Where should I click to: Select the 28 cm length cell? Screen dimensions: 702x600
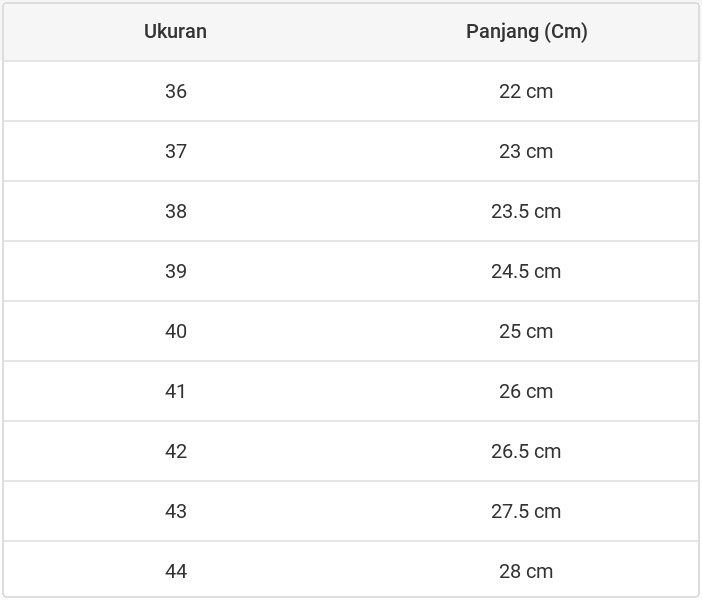coord(526,571)
